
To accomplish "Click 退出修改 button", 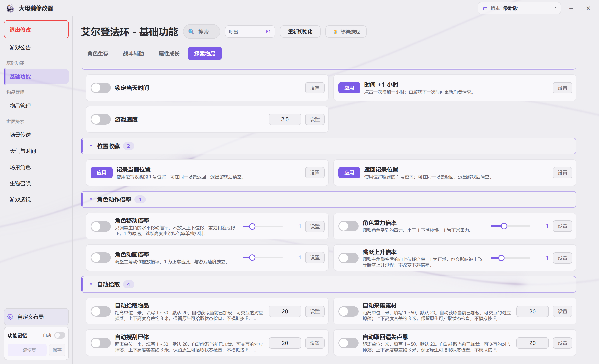I will click(x=36, y=29).
